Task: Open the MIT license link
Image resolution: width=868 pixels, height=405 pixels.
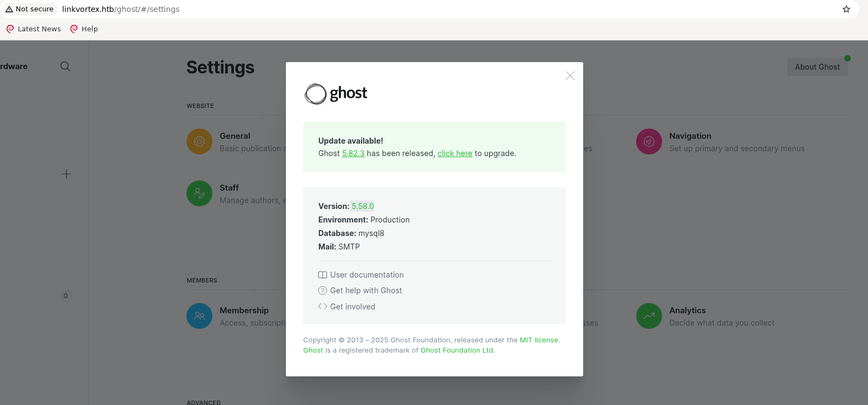Action: 539,340
